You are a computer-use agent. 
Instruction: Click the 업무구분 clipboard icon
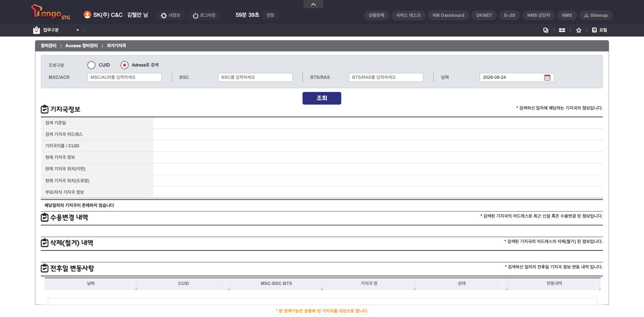pyautogui.click(x=37, y=30)
